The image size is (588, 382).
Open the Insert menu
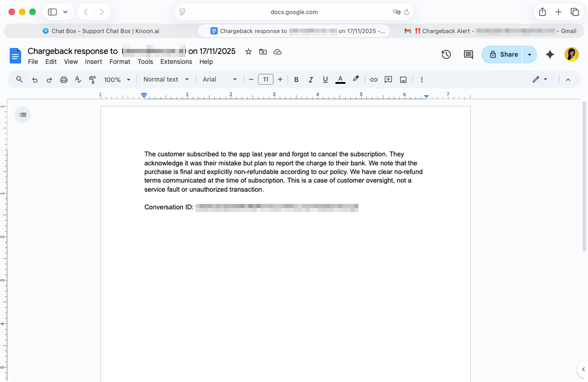93,62
